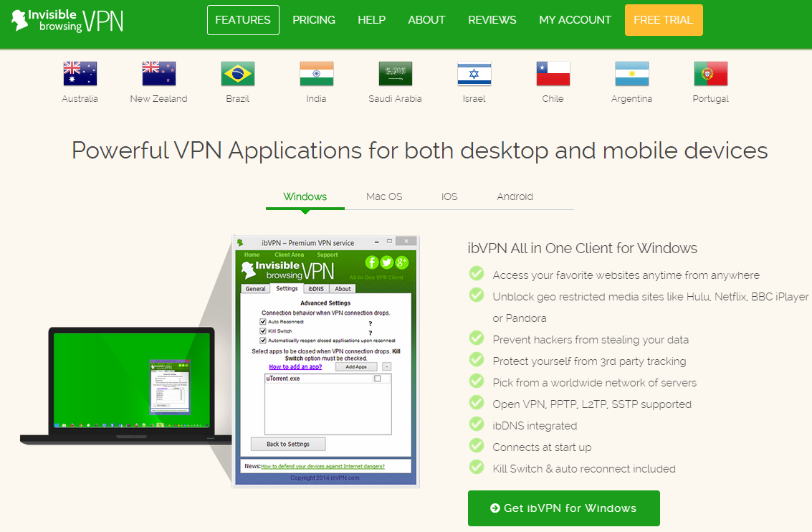Click the Kill Switch help question mark
This screenshot has height=532, width=812.
[371, 333]
